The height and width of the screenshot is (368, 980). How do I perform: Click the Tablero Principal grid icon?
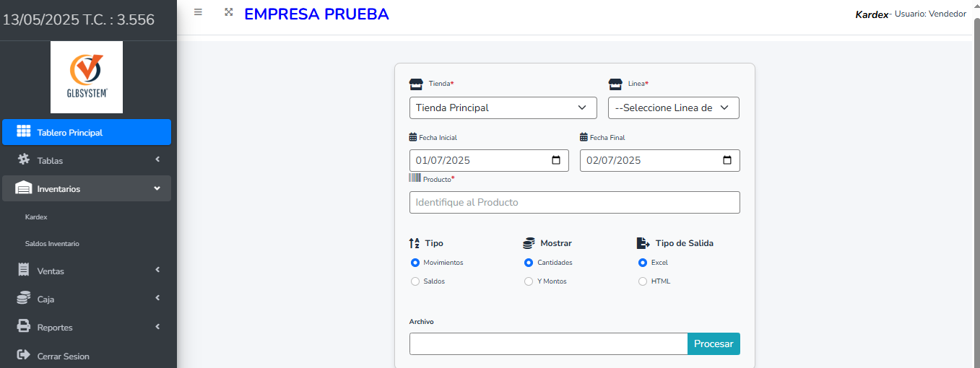23,132
